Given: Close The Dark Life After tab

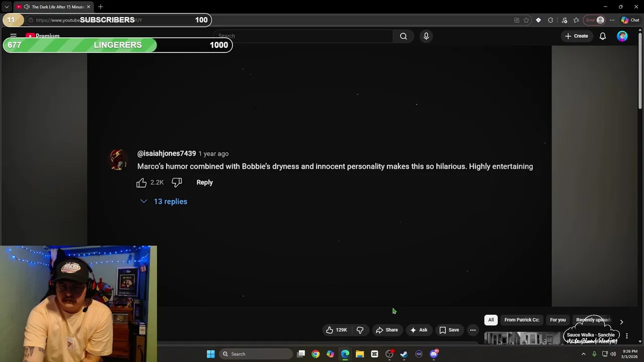Looking at the screenshot, I should tap(89, 7).
